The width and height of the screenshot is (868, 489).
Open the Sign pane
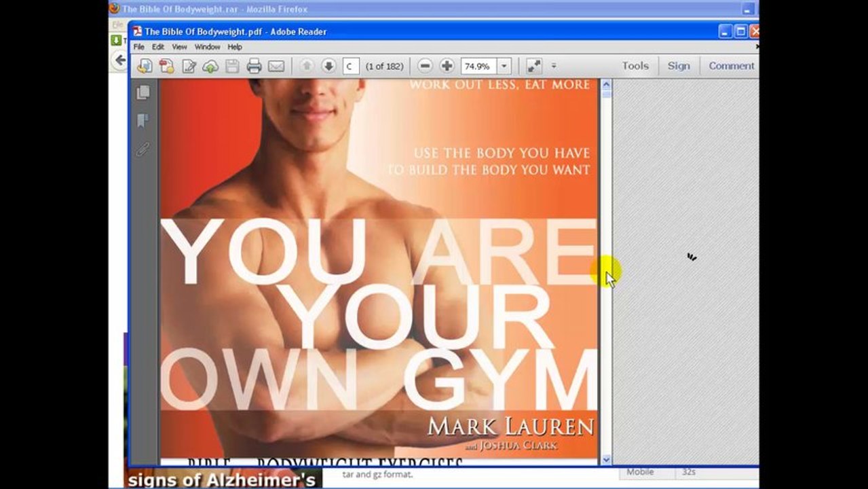point(679,66)
